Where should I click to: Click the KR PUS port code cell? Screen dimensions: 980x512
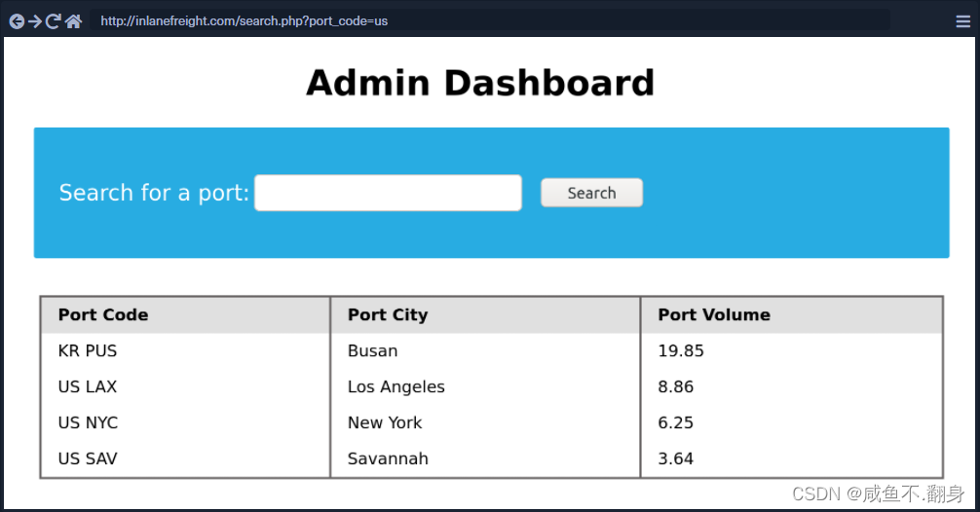[x=88, y=350]
